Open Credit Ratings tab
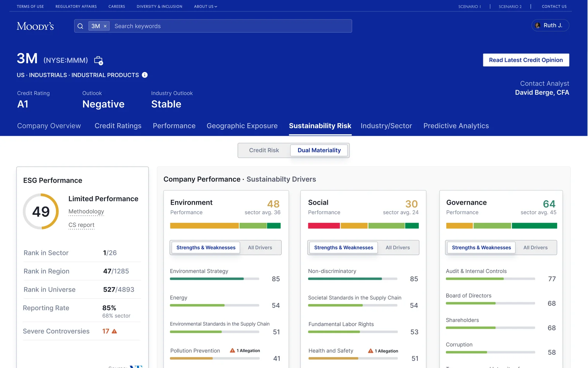 click(118, 126)
